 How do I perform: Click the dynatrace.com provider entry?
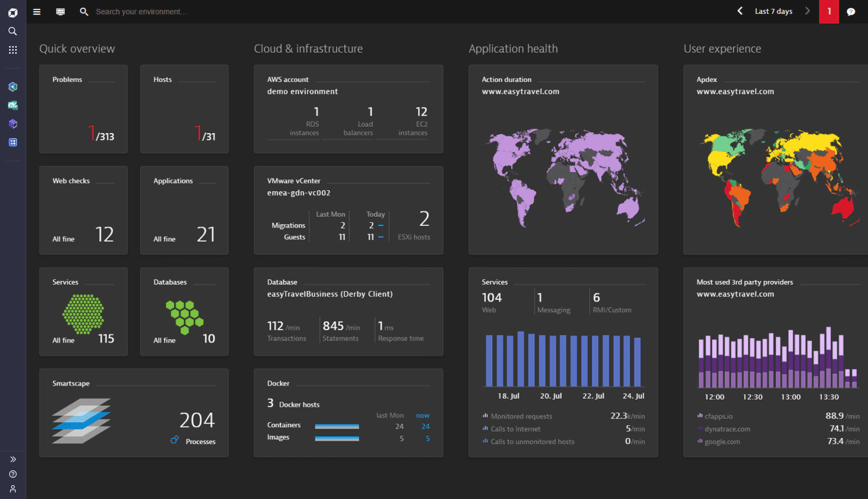tap(723, 429)
